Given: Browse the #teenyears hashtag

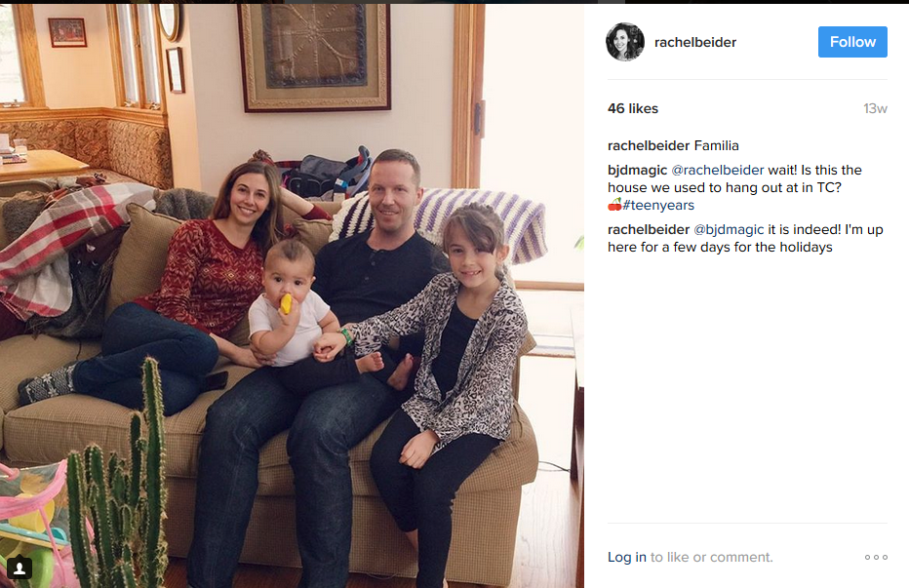Looking at the screenshot, I should 658,206.
